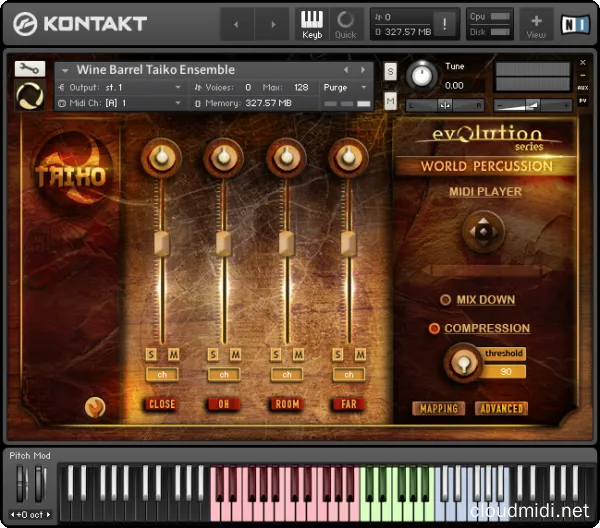Toggle the ROOM mic button
Viewport: 600px width, 528px height.
[287, 404]
